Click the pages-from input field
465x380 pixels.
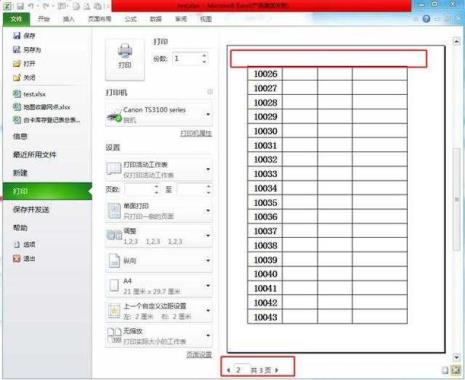pyautogui.click(x=139, y=190)
